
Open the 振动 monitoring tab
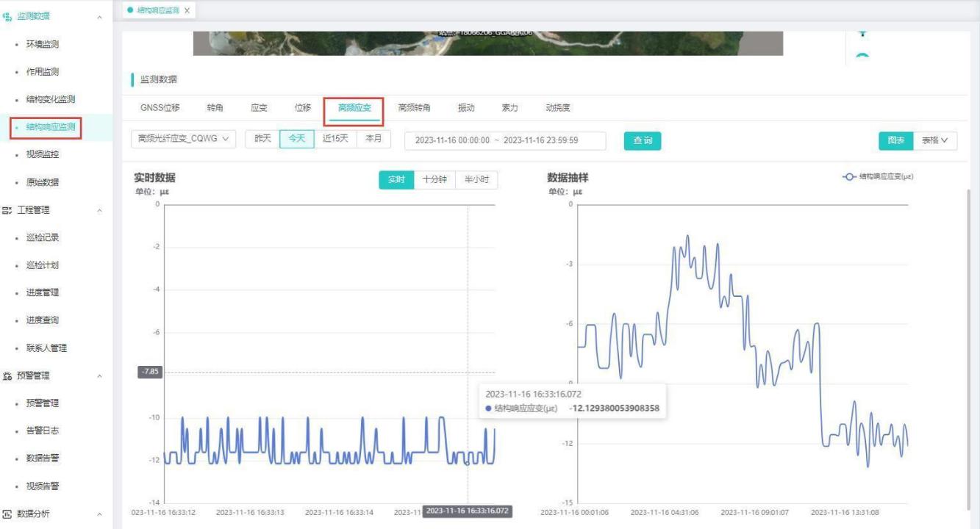pyautogui.click(x=466, y=108)
